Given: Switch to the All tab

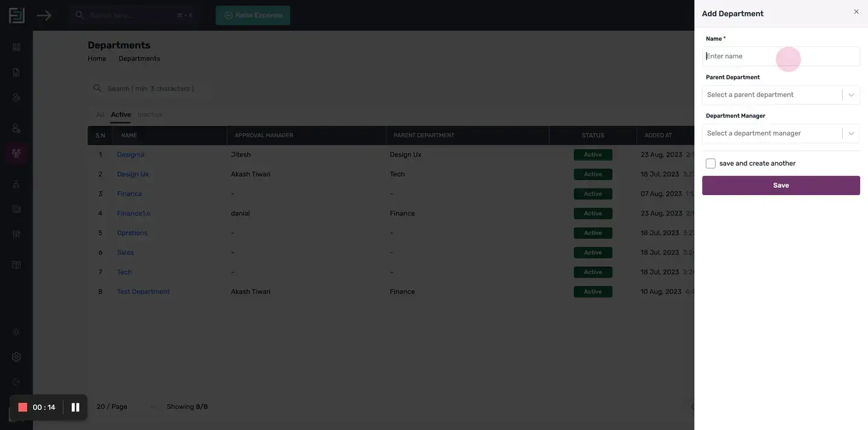Looking at the screenshot, I should (100, 114).
